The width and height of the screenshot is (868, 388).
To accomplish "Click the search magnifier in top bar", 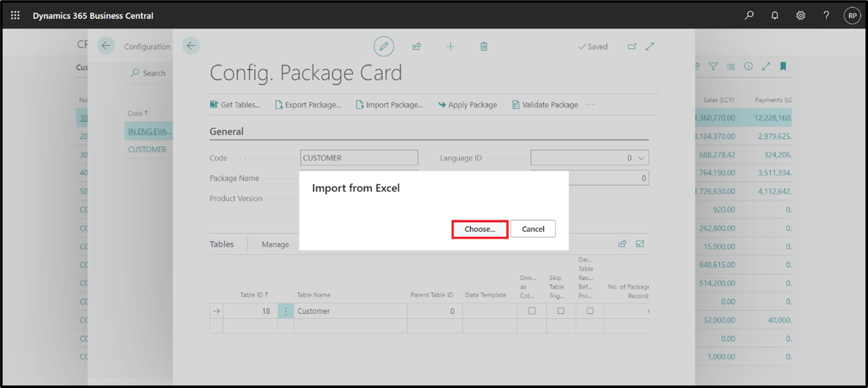I will point(749,16).
